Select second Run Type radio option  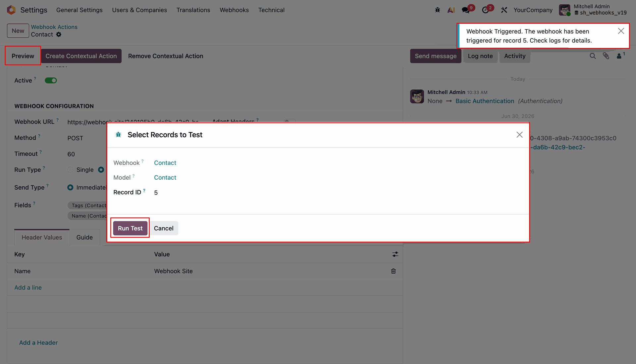pyautogui.click(x=101, y=170)
